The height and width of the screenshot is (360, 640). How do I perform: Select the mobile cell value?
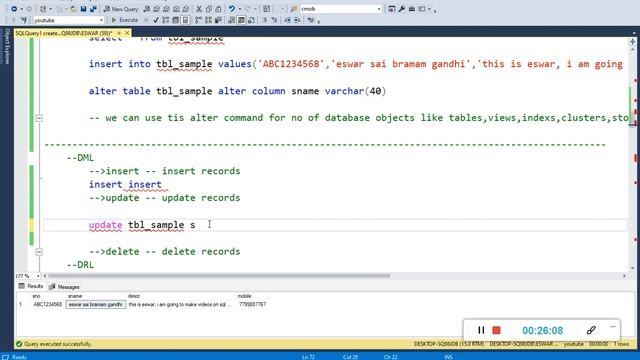click(253, 304)
